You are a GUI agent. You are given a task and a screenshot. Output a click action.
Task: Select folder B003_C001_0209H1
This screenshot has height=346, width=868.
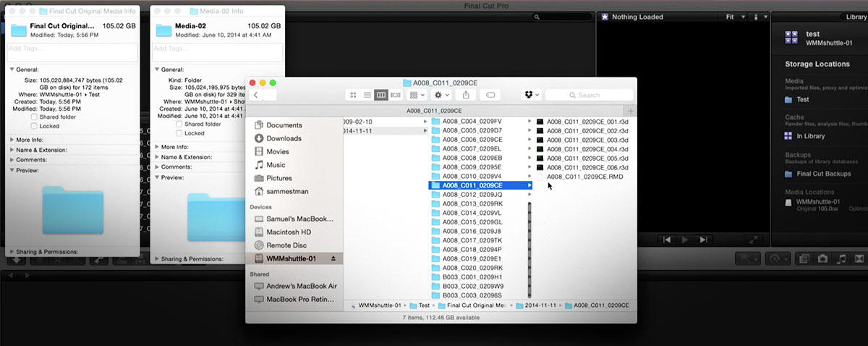click(472, 277)
